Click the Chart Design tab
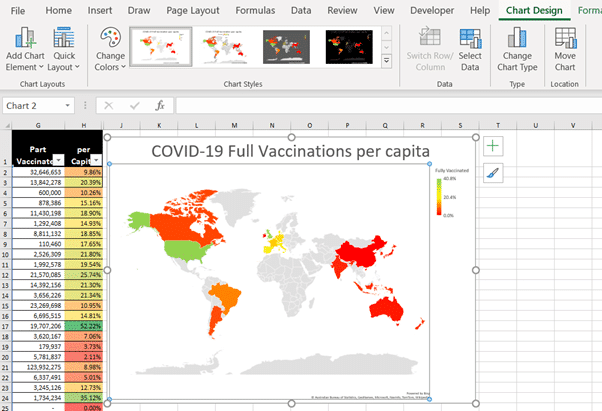This screenshot has width=602, height=411. point(534,10)
